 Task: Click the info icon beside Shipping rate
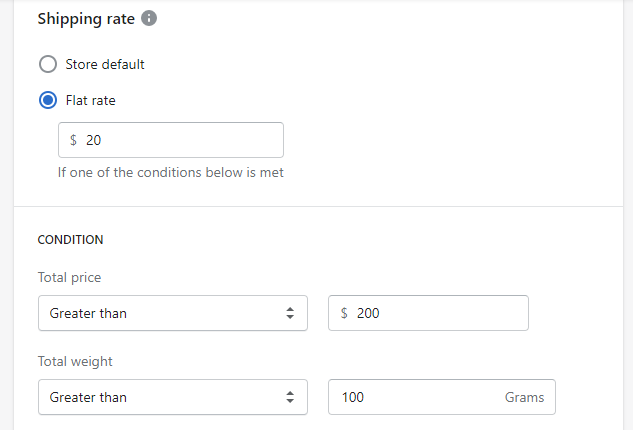pyautogui.click(x=149, y=19)
